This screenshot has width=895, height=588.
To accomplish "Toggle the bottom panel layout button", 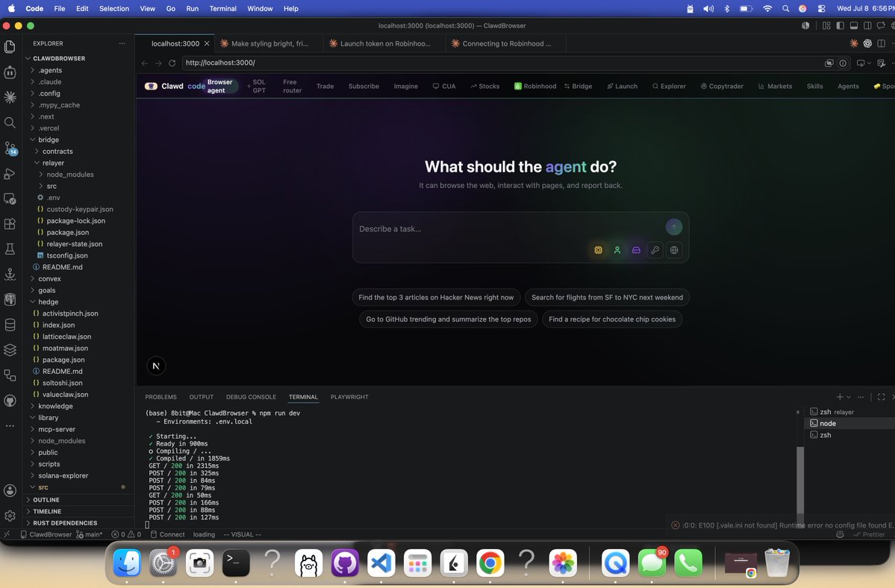I will coord(854,25).
